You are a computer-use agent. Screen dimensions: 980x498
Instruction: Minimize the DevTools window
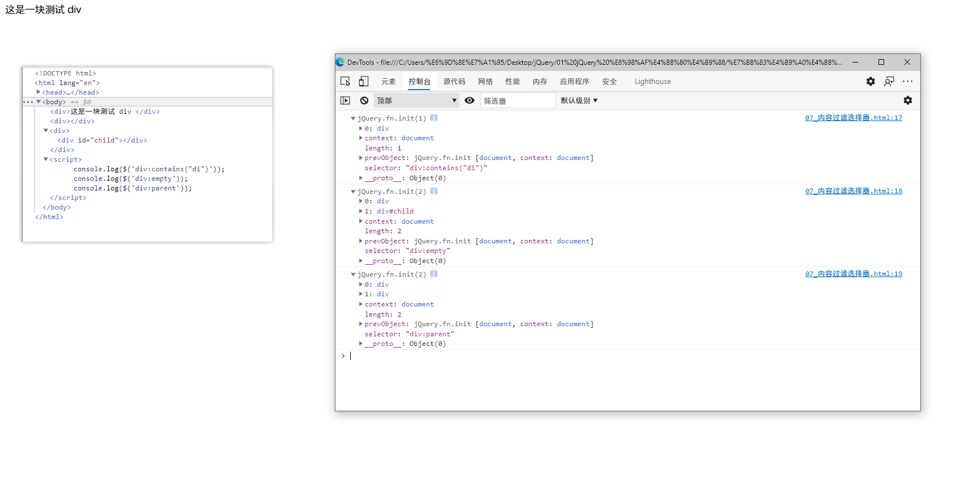click(x=855, y=62)
